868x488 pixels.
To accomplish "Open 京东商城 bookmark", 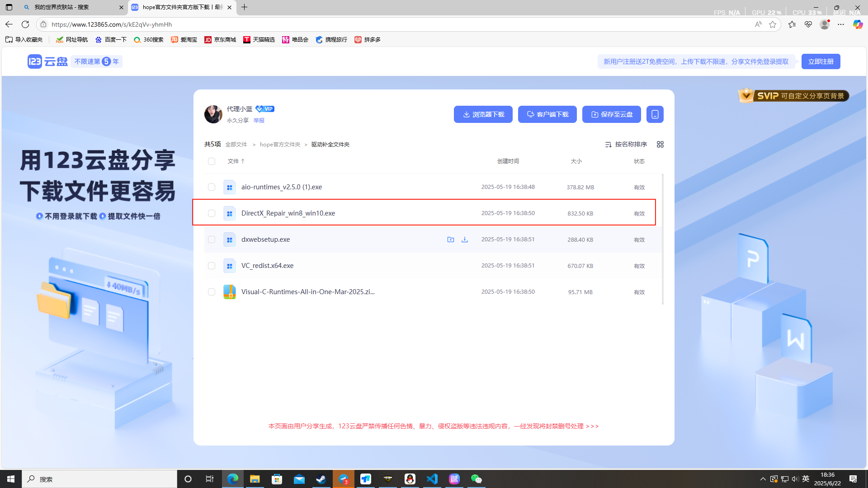I will click(220, 40).
